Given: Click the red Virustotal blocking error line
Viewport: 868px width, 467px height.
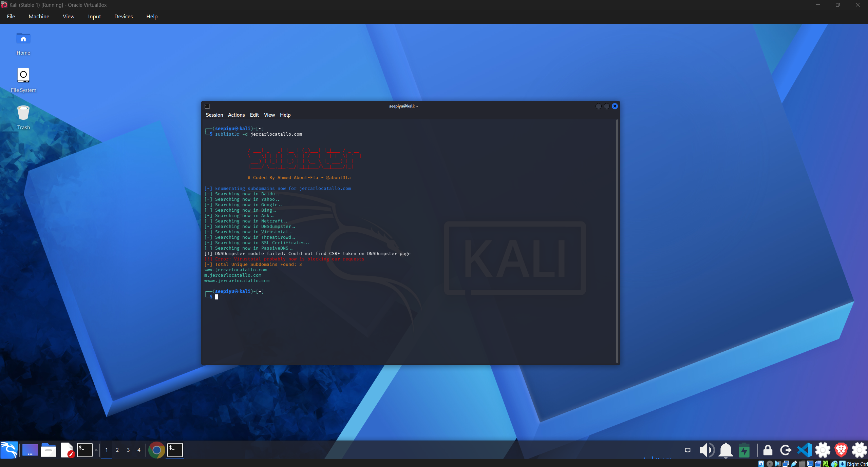Looking at the screenshot, I should point(284,259).
